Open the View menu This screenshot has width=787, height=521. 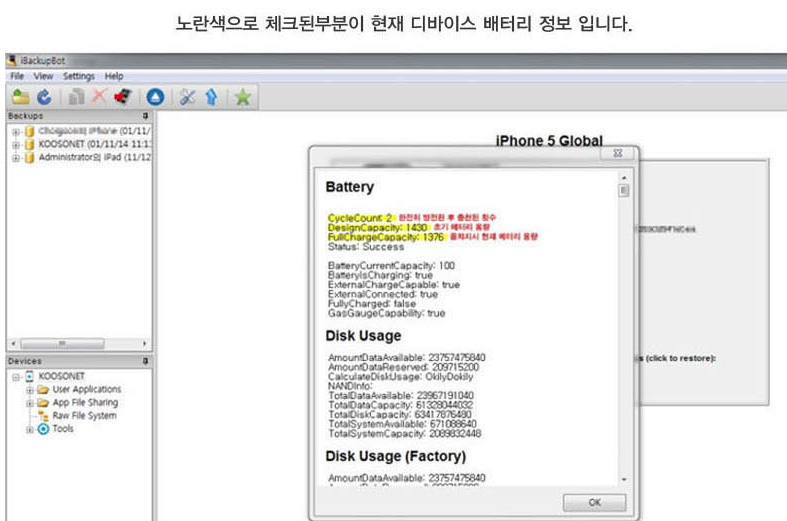(43, 76)
